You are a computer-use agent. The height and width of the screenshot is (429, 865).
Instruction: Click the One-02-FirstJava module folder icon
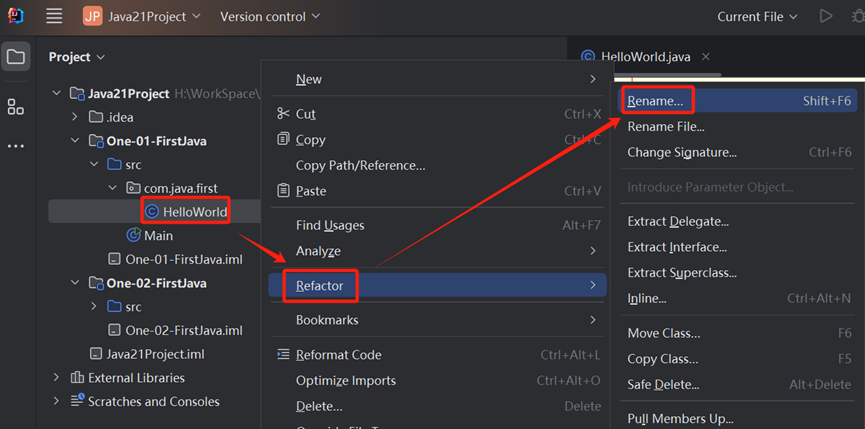pos(97,283)
